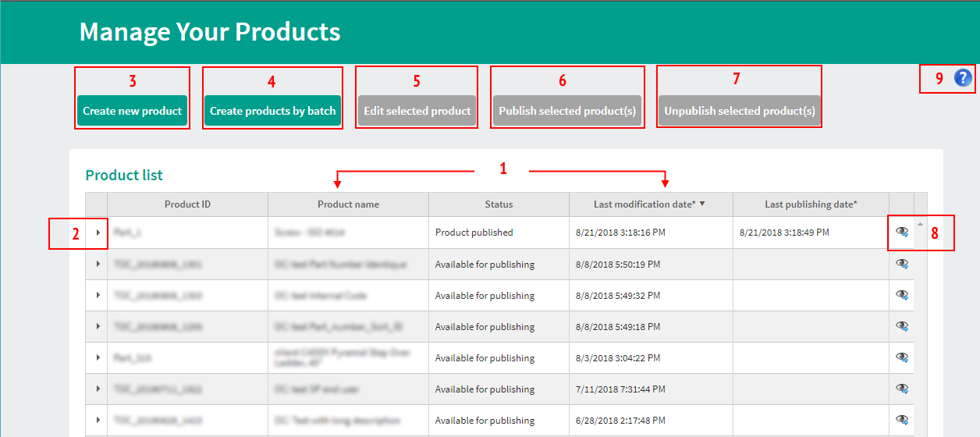The width and height of the screenshot is (980, 437).
Task: Click the Status column header
Action: click(x=499, y=204)
